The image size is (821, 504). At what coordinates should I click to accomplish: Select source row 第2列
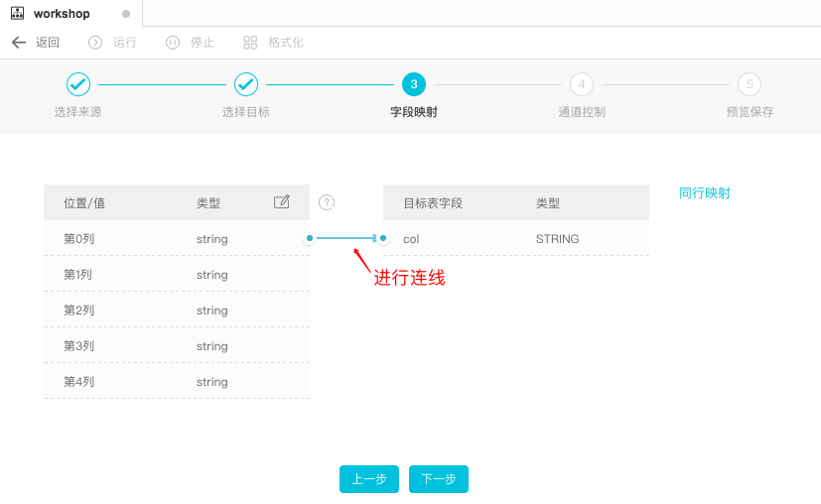[x=177, y=310]
